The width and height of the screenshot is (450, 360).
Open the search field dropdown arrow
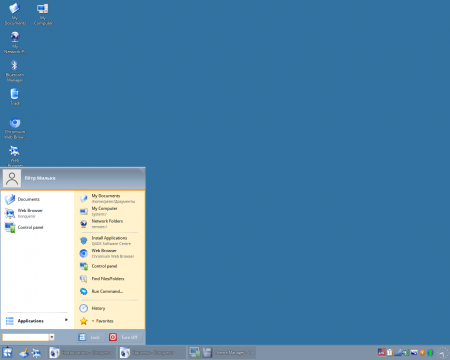coord(52,337)
